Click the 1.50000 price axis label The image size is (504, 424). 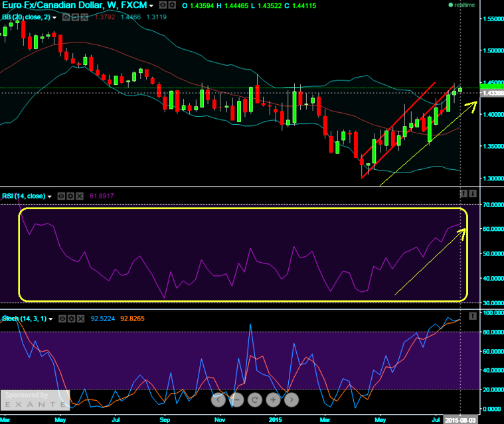coord(493,50)
